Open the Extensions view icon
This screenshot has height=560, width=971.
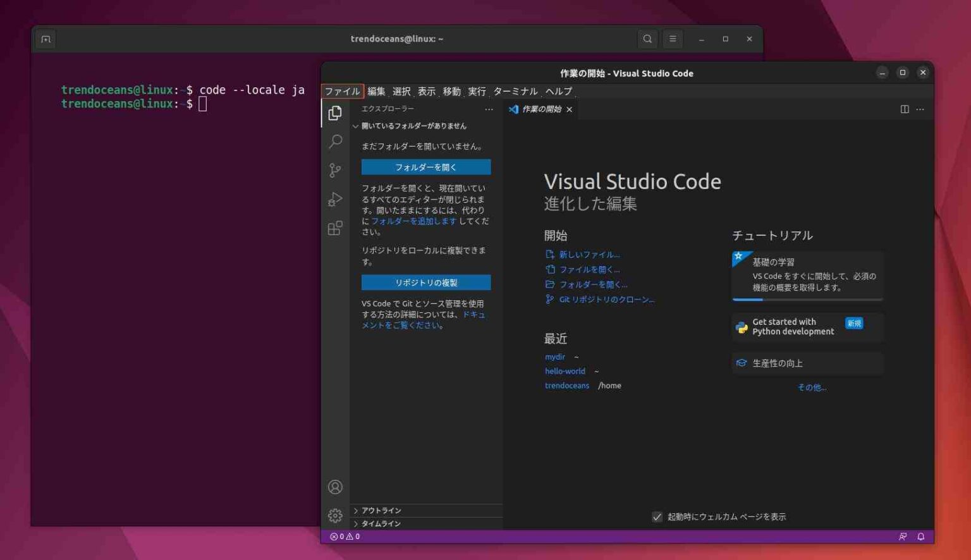pyautogui.click(x=335, y=228)
